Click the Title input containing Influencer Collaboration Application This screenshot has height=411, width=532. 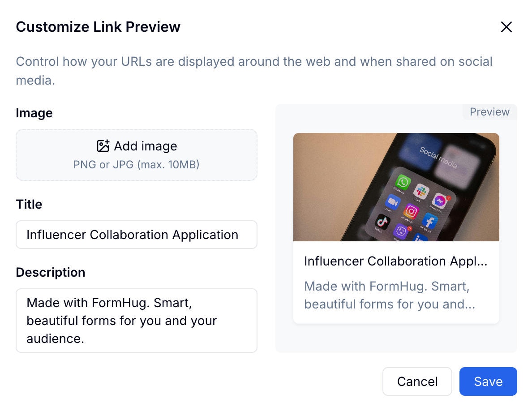click(137, 234)
